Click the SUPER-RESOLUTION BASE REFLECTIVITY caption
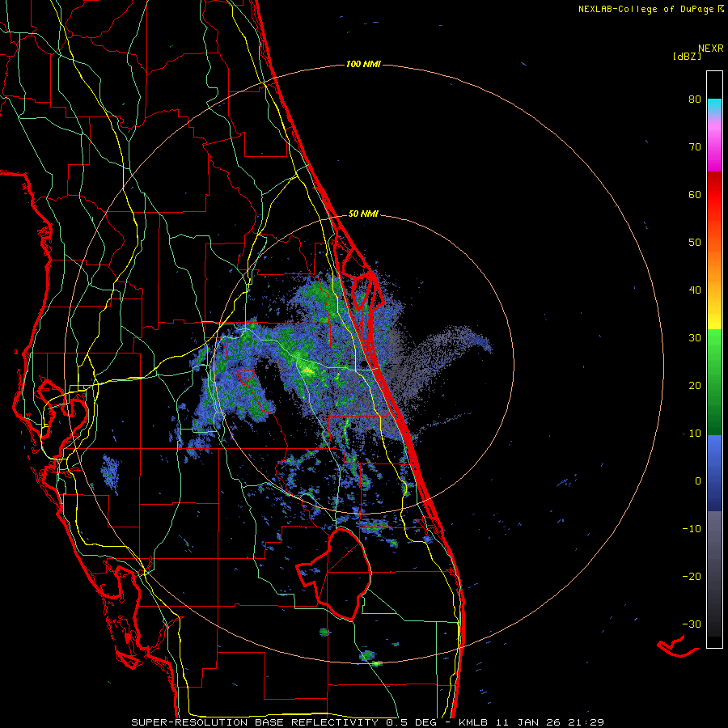Screen dimensions: 728x728 click(255, 722)
